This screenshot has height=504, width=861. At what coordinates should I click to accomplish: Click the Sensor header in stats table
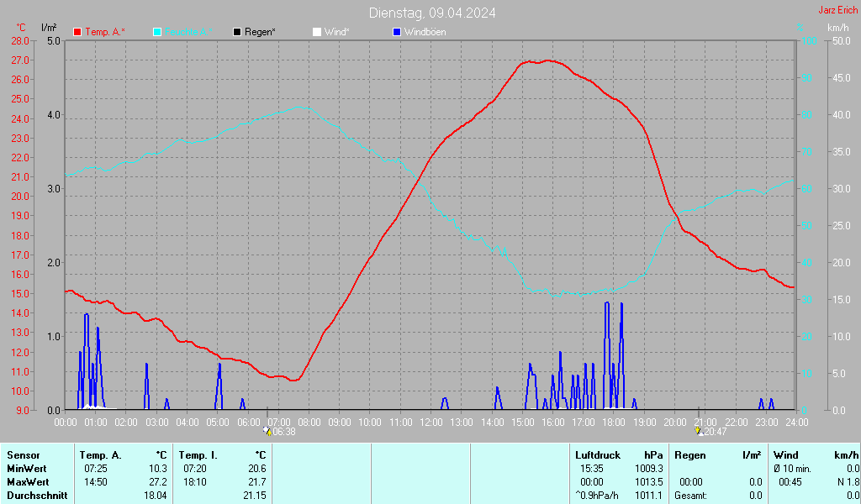coord(23,455)
